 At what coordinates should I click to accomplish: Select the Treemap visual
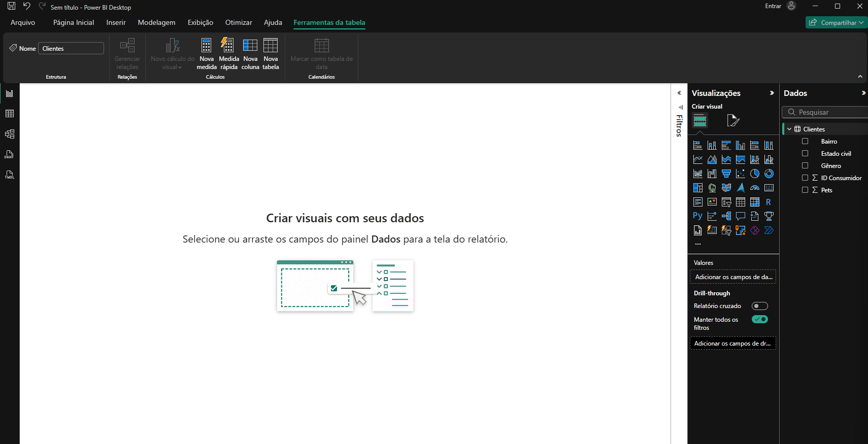(x=698, y=188)
